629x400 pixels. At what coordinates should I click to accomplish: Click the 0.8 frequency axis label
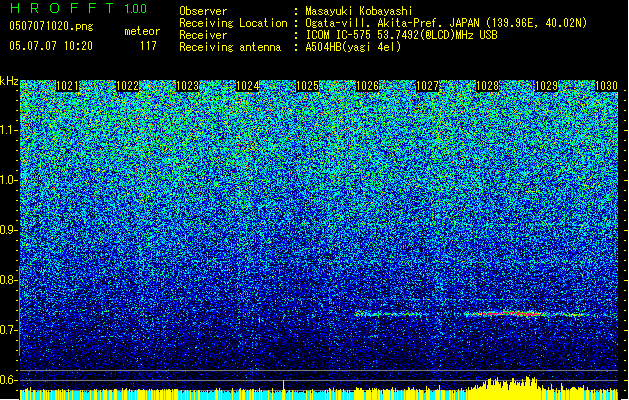[9, 280]
